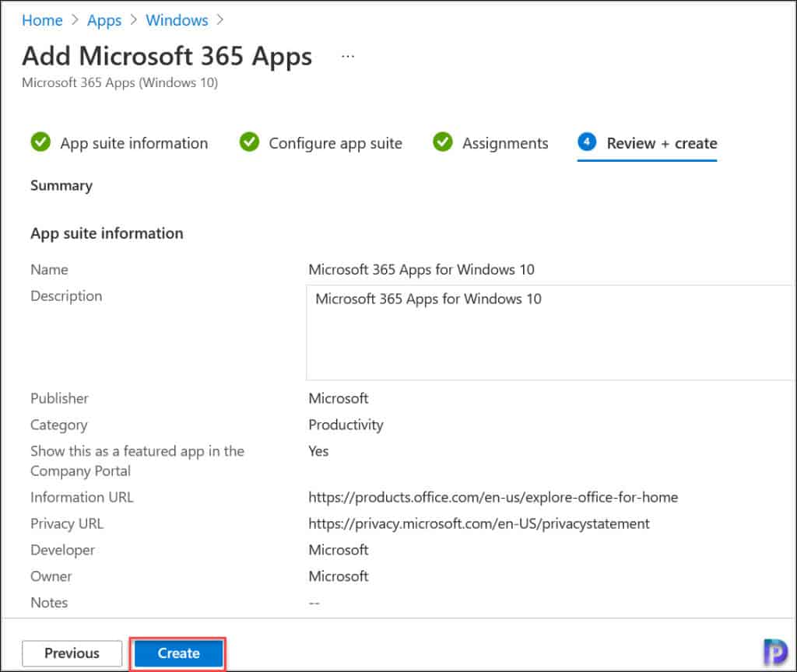797x672 pixels.
Task: Click the green check beside App suite information
Action: tap(40, 142)
